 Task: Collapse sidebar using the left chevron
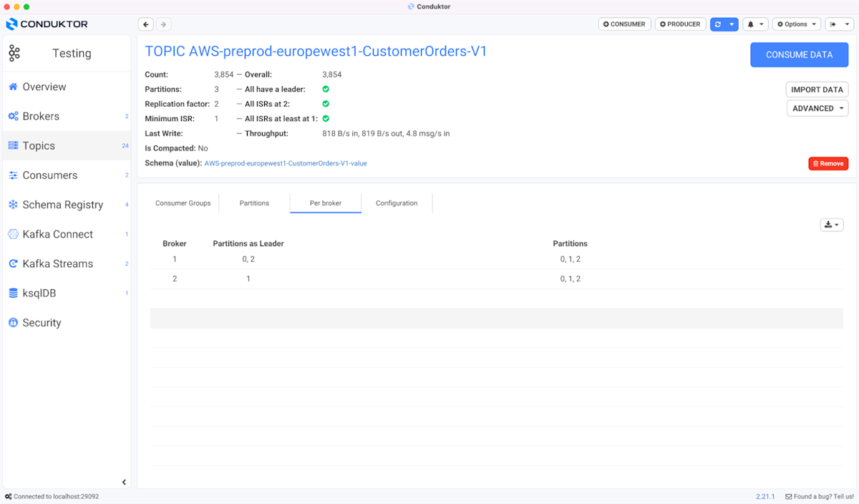pos(124,482)
